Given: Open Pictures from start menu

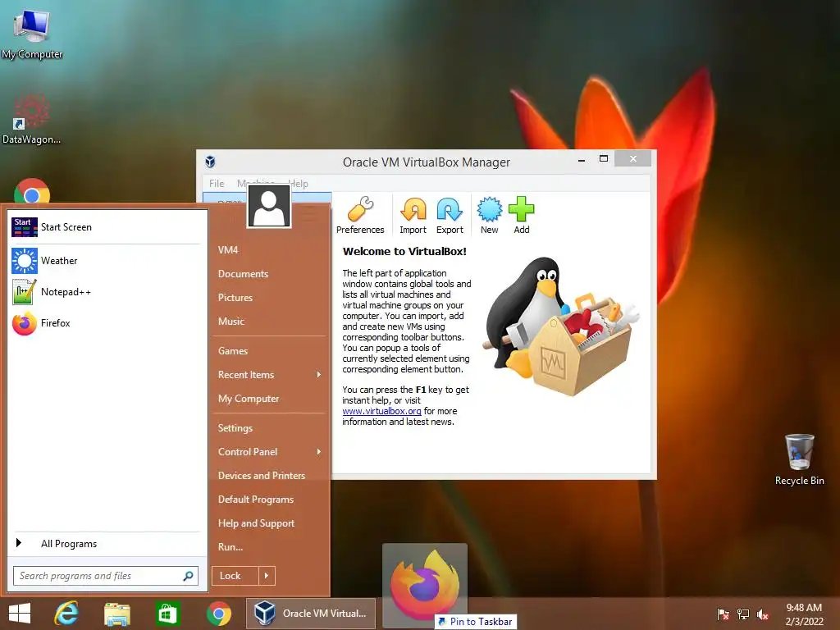Looking at the screenshot, I should (235, 297).
